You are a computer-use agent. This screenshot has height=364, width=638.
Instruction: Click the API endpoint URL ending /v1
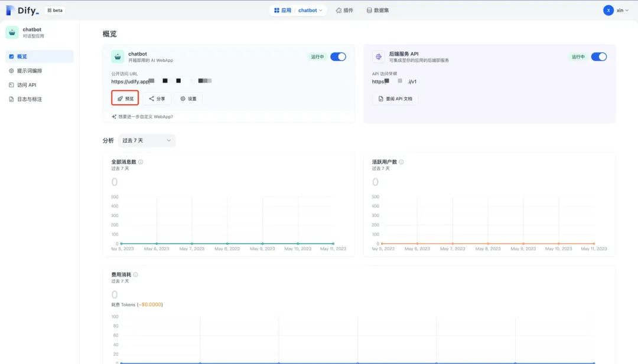click(394, 81)
